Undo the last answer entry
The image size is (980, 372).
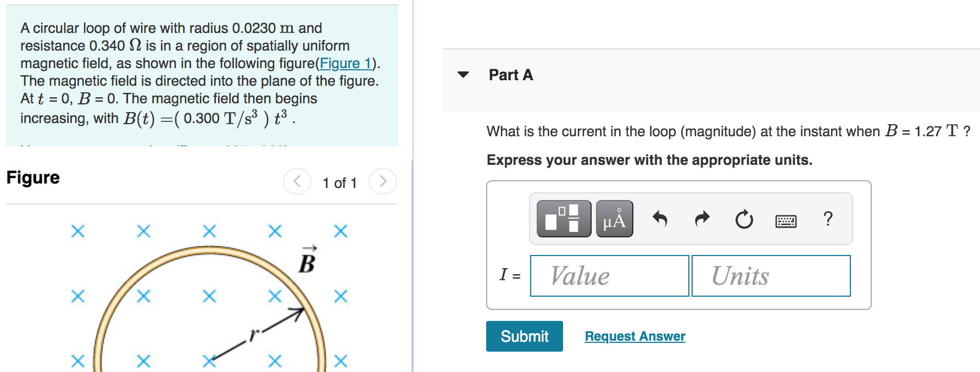pyautogui.click(x=660, y=218)
